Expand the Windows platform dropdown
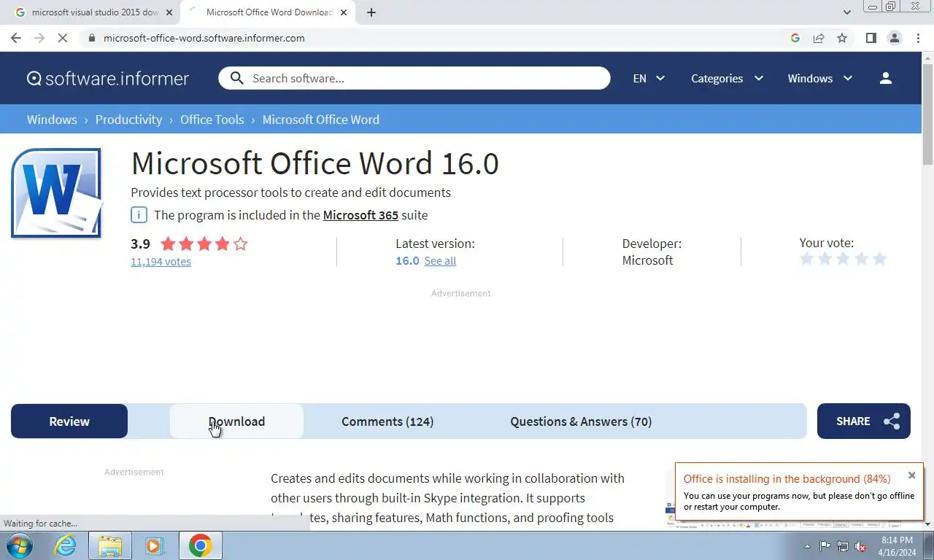Screen dimensions: 934x560 820,78
